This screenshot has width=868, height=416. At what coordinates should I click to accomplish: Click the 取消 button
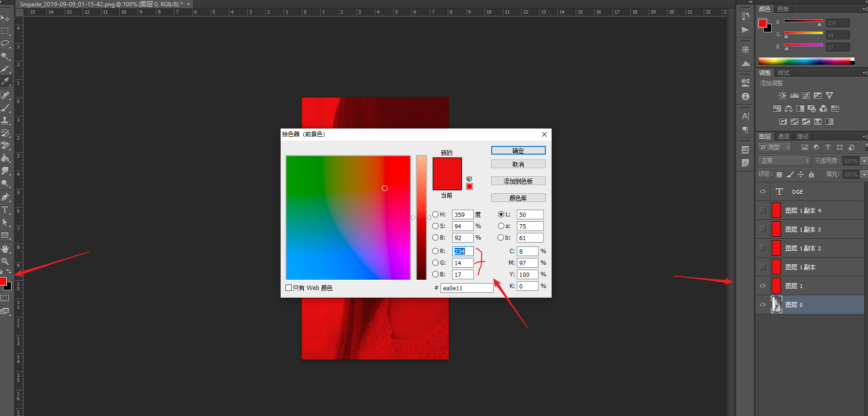coord(518,164)
